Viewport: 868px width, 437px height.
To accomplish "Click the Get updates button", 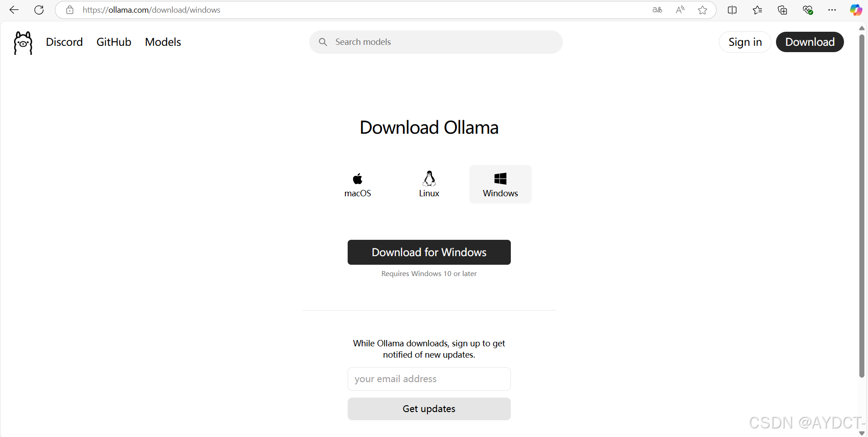I will click(429, 409).
